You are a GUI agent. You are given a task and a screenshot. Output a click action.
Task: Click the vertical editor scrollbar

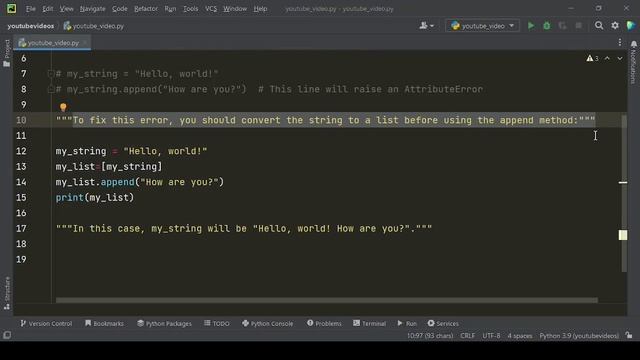[624, 193]
